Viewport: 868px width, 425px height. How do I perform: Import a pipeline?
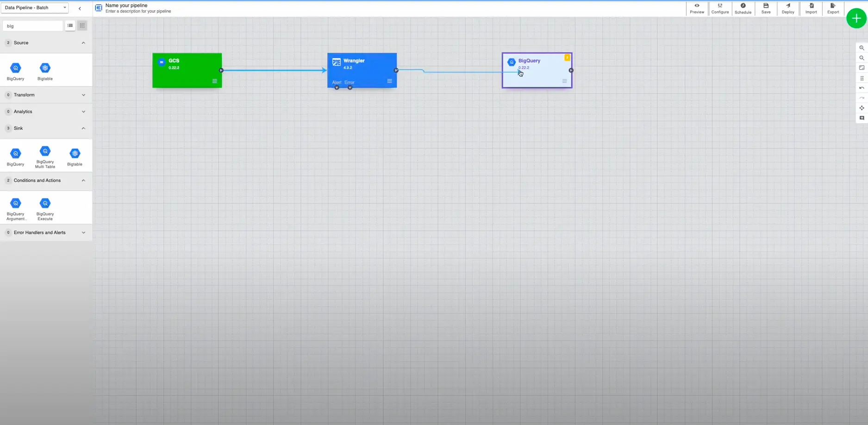point(811,8)
